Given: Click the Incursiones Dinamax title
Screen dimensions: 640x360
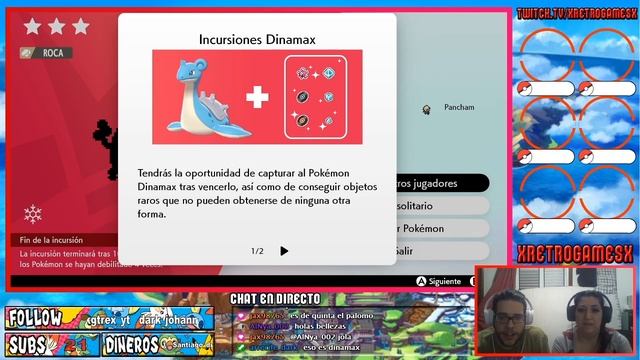Looking at the screenshot, I should point(257,40).
